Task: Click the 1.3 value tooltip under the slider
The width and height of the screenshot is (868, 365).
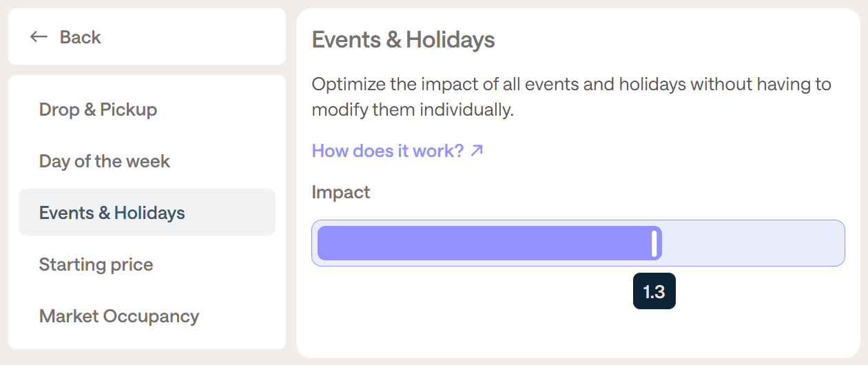Action: pyautogui.click(x=654, y=291)
